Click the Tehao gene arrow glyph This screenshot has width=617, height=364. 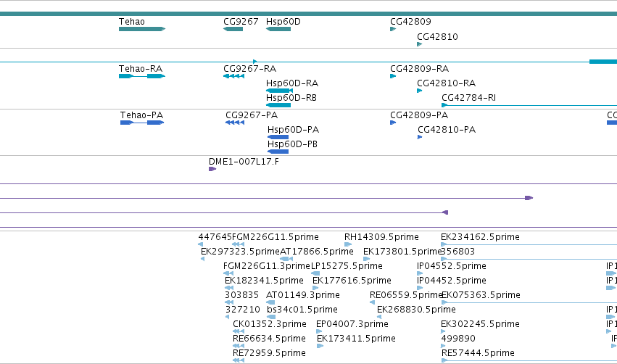coord(142,29)
